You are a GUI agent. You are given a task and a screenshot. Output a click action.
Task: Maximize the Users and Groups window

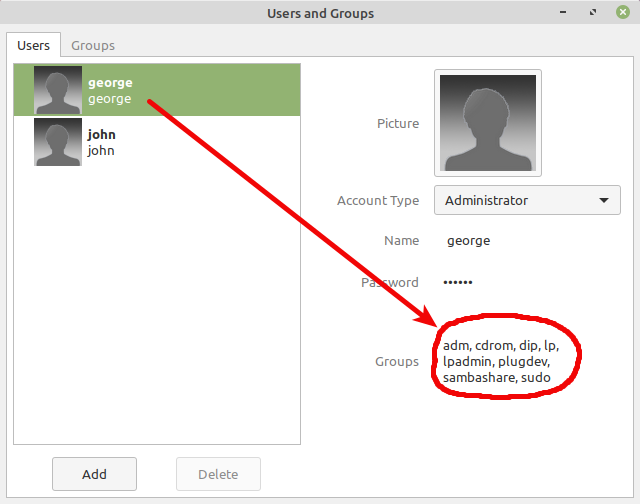(593, 12)
